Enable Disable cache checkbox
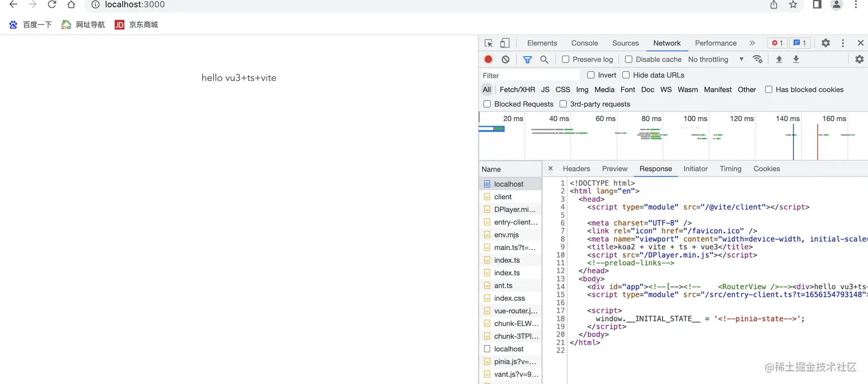868x384 pixels. 629,59
